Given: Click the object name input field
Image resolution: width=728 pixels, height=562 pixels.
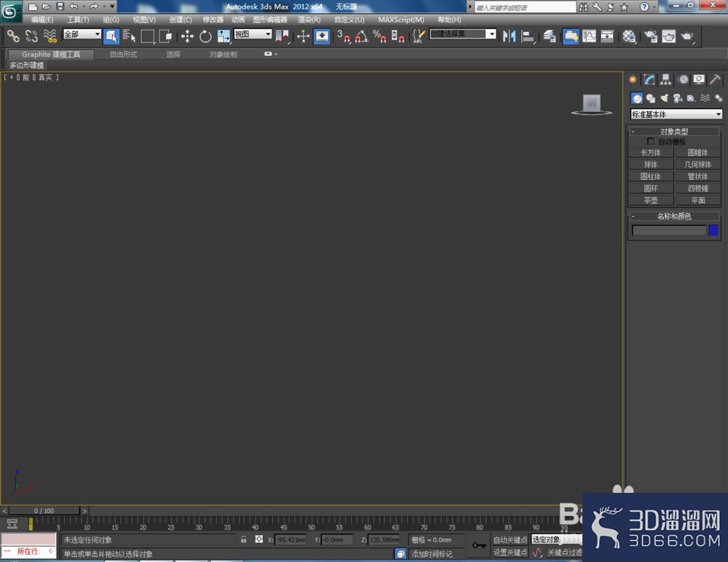Looking at the screenshot, I should tap(669, 230).
